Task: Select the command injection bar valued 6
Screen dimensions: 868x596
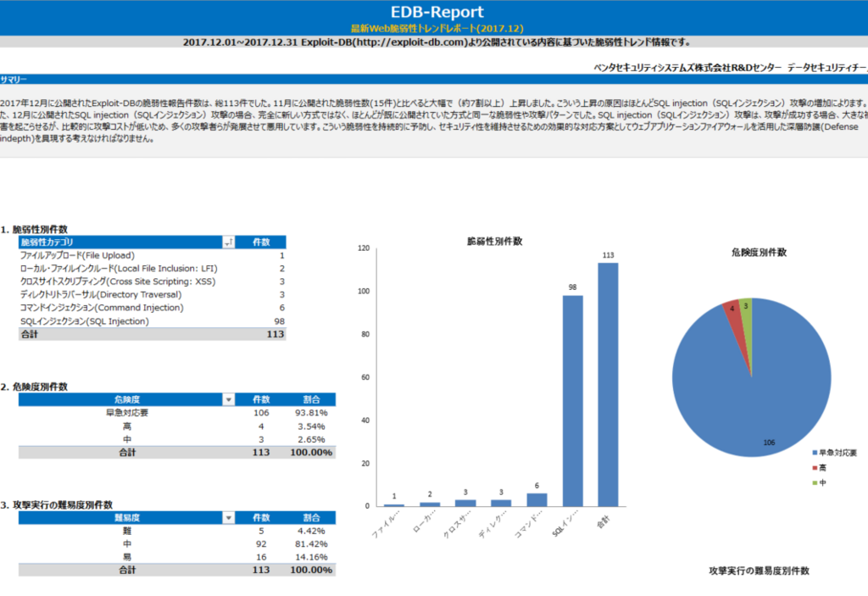Action: coord(537,499)
